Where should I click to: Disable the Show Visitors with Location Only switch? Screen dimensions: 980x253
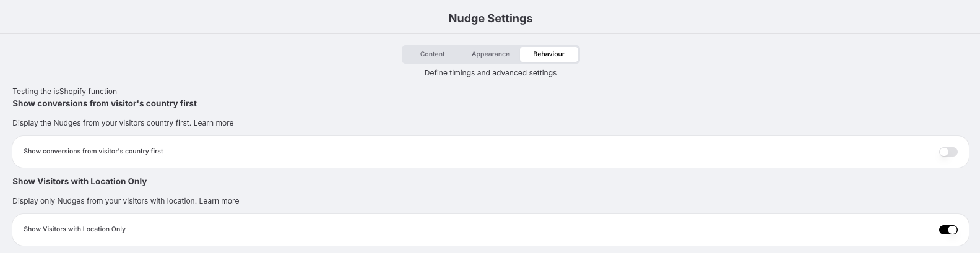click(948, 230)
